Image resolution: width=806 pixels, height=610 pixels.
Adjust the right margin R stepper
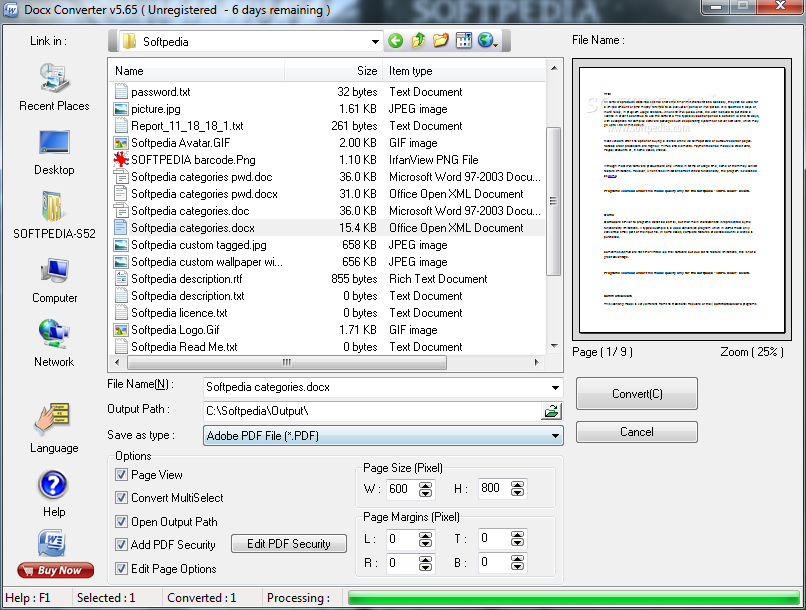[425, 563]
